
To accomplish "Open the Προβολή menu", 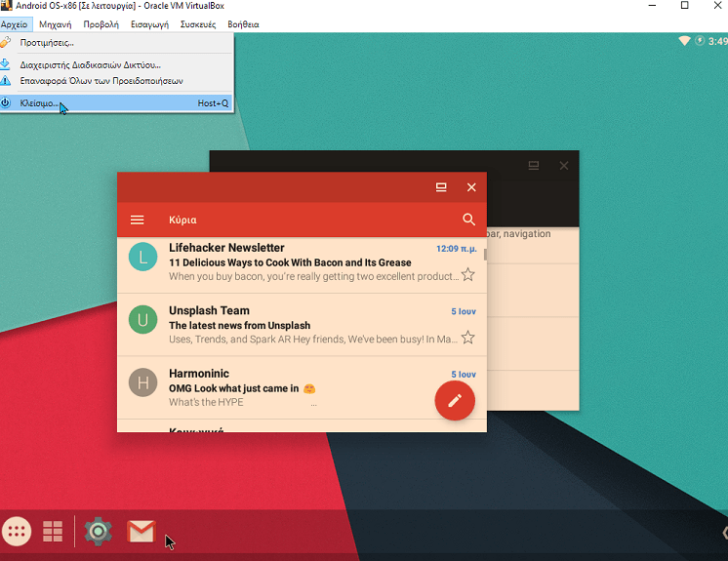I will pyautogui.click(x=101, y=24).
